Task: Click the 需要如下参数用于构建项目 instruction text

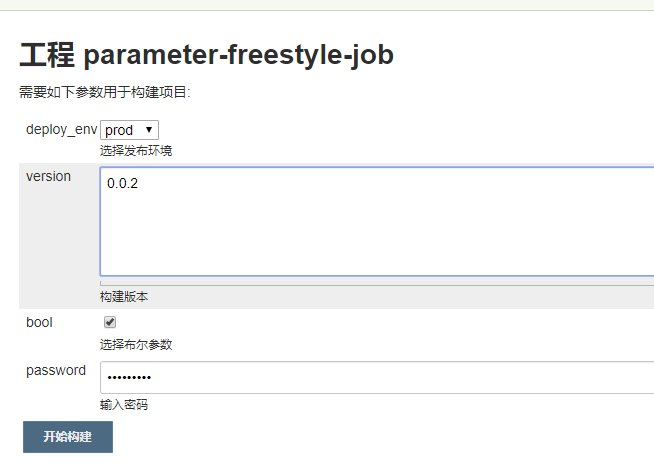Action: coord(104,93)
